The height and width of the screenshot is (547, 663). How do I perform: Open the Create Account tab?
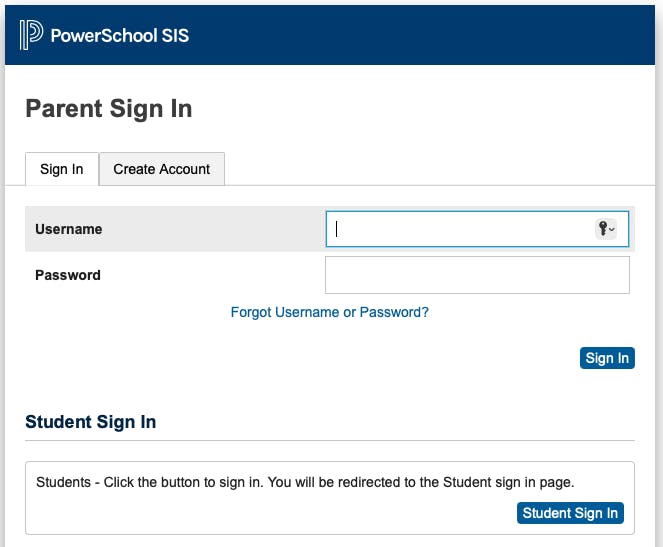coord(162,169)
